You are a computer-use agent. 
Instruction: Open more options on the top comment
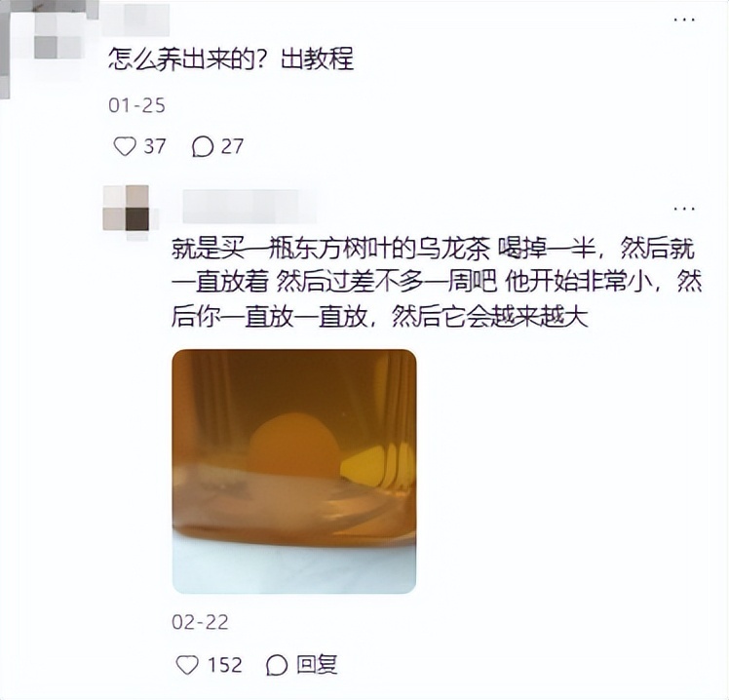(x=684, y=19)
